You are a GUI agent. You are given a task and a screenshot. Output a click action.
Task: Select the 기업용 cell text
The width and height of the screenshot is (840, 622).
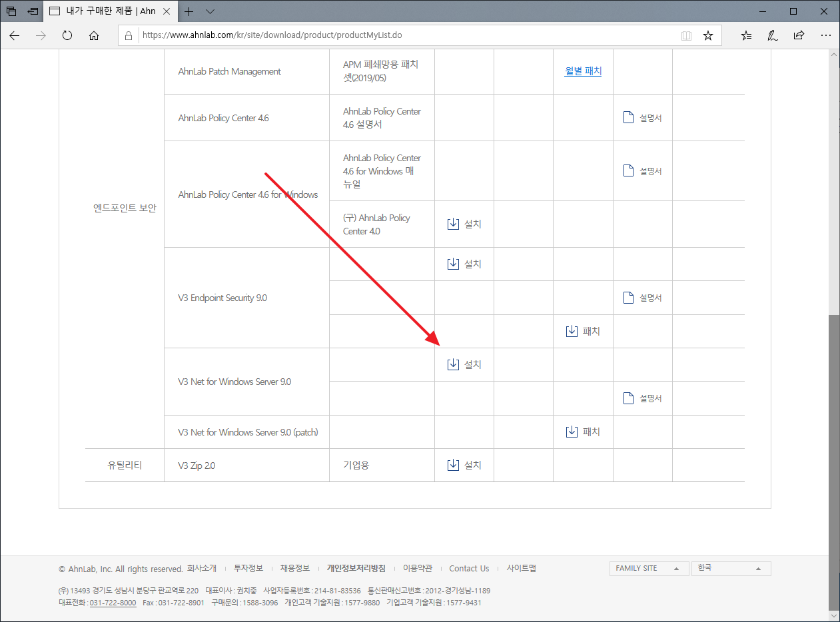click(x=356, y=466)
